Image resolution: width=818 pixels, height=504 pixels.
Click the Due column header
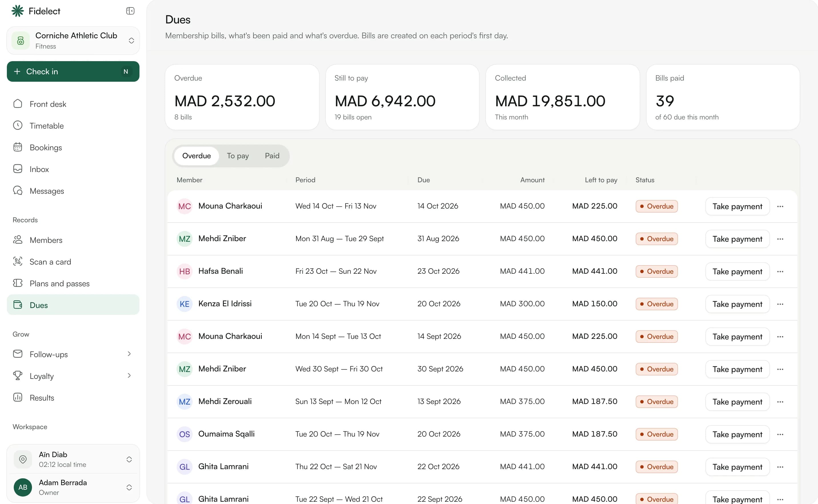tap(424, 180)
